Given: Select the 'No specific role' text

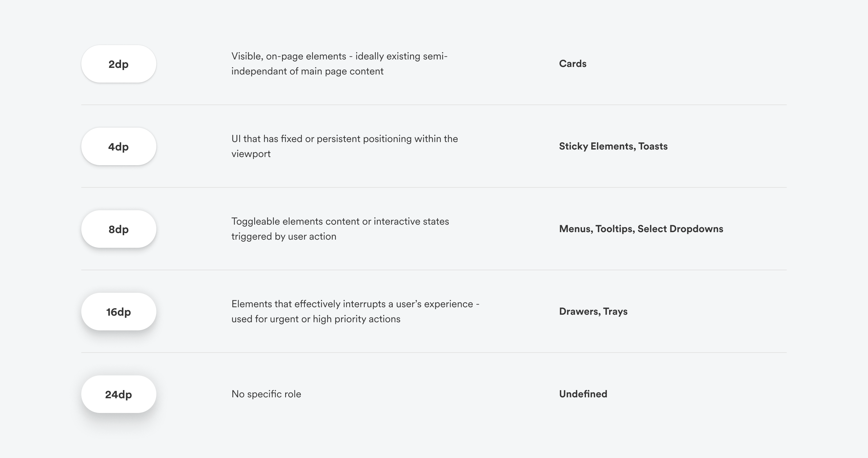Looking at the screenshot, I should tap(266, 394).
